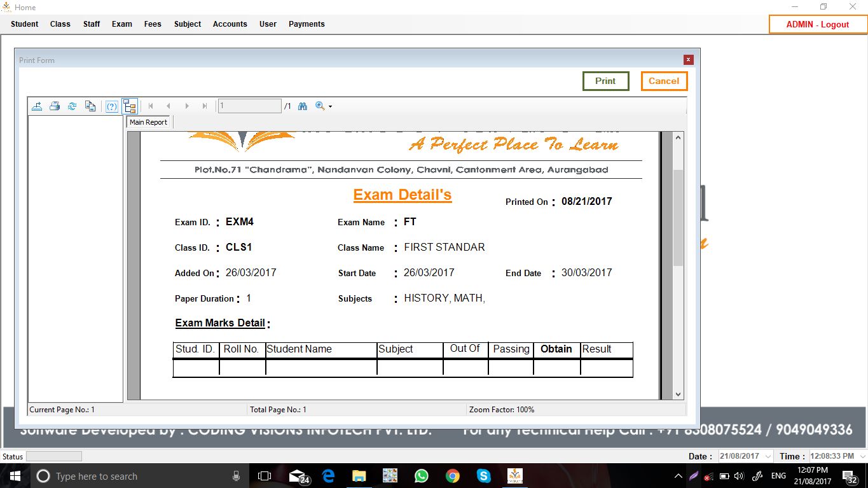Click the End Date value 30/03/2017
Screen dimensions: 868x488
[587, 273]
